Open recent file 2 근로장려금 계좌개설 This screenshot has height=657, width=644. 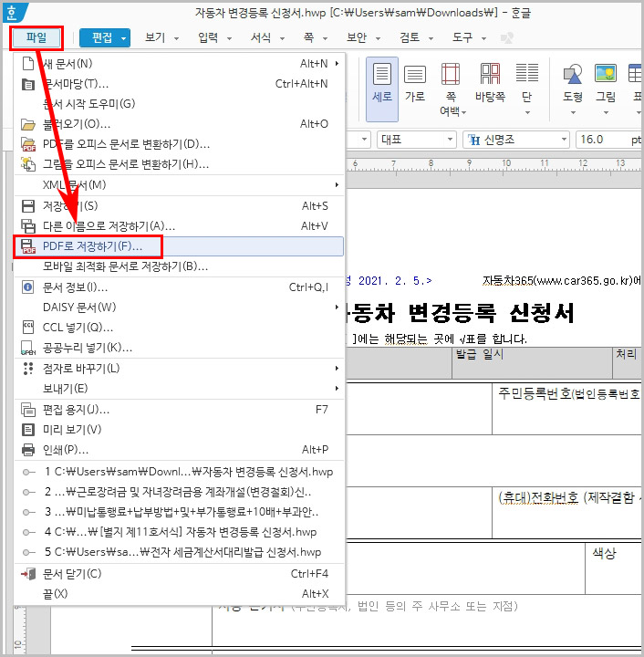point(179,492)
